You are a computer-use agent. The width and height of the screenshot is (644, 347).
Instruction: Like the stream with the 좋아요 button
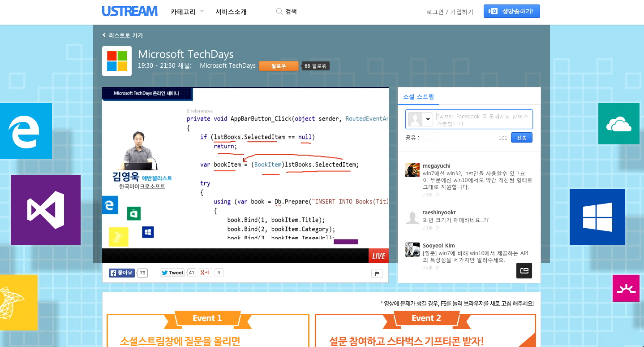121,273
